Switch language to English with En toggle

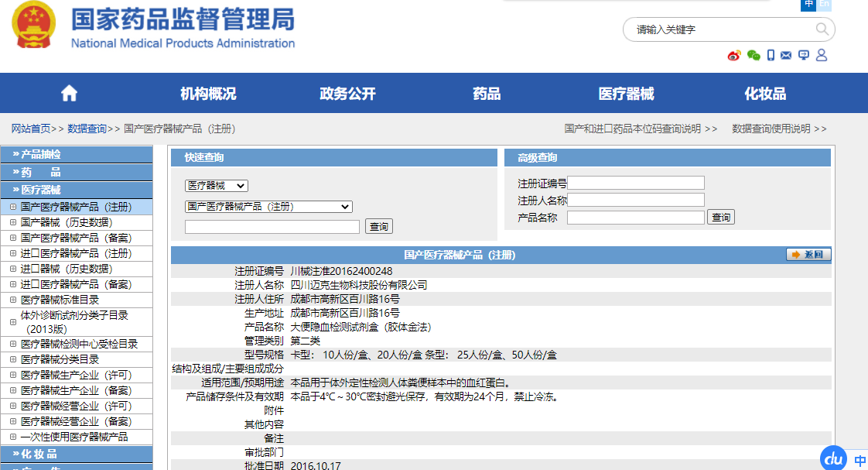pos(824,5)
